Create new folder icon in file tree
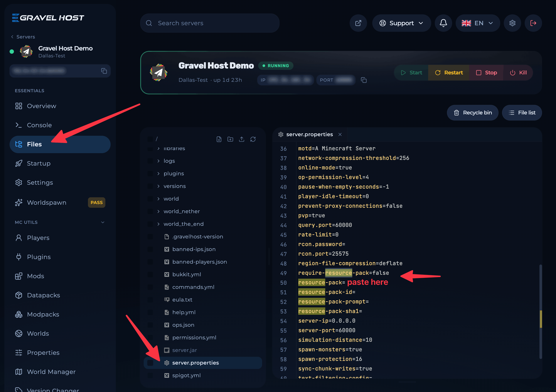The image size is (556, 392). [230, 139]
